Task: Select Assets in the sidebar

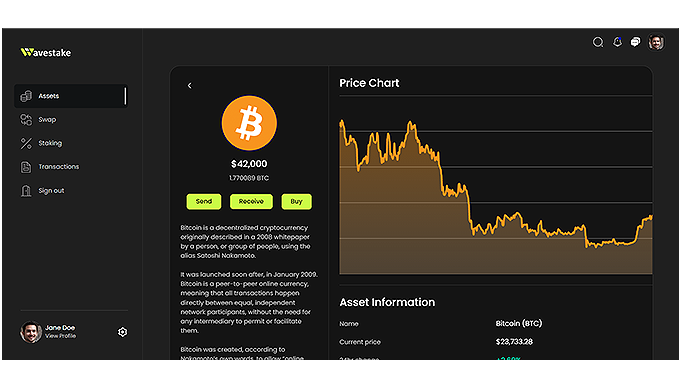Action: 71,96
